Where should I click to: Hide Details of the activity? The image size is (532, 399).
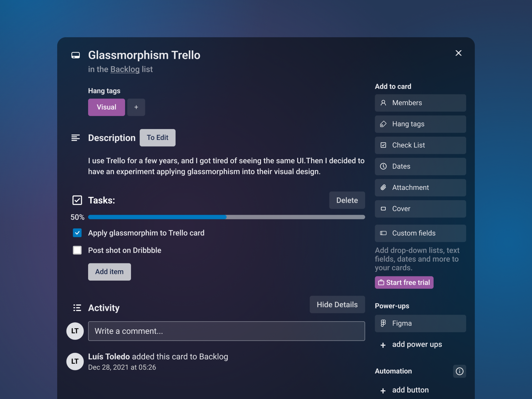coord(337,305)
